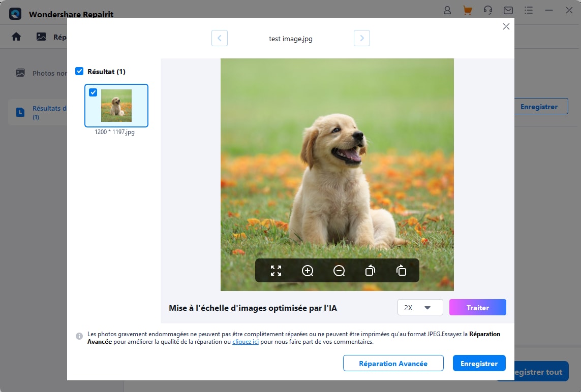Toggle fullscreen preview of the image
This screenshot has width=581, height=392.
(x=276, y=271)
